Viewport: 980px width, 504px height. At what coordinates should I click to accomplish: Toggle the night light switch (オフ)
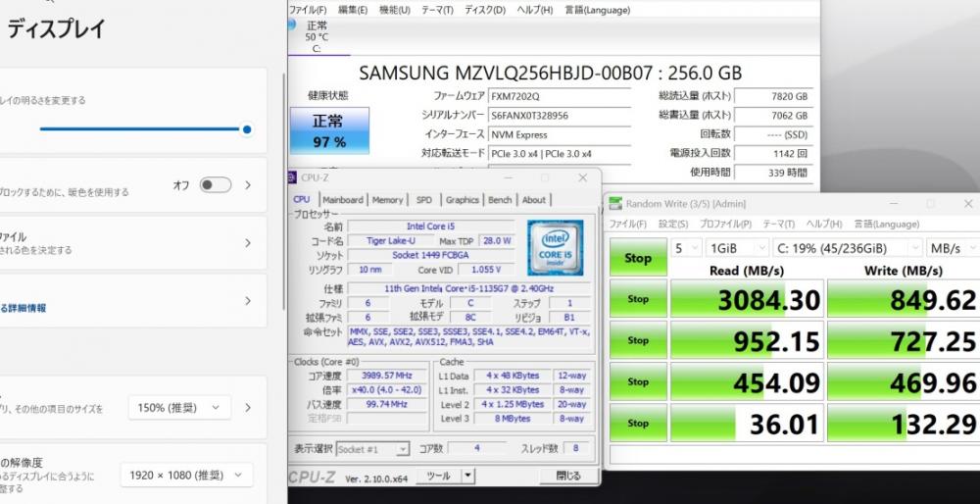point(216,185)
